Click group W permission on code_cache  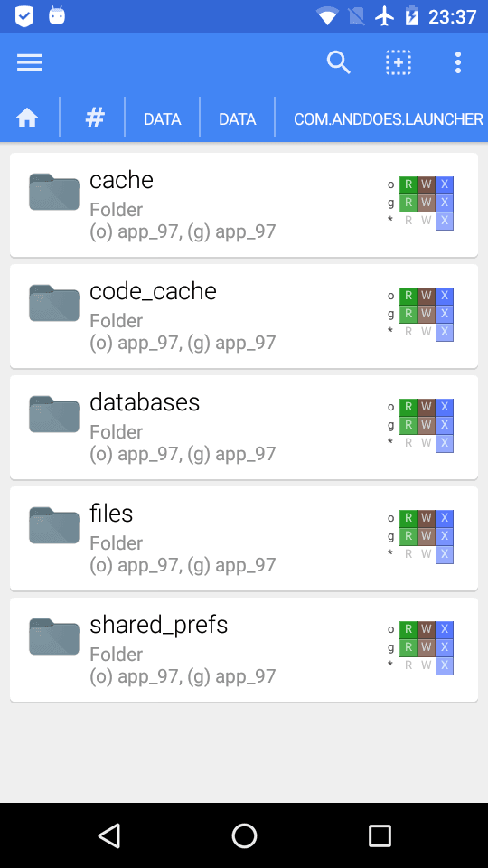click(x=426, y=314)
